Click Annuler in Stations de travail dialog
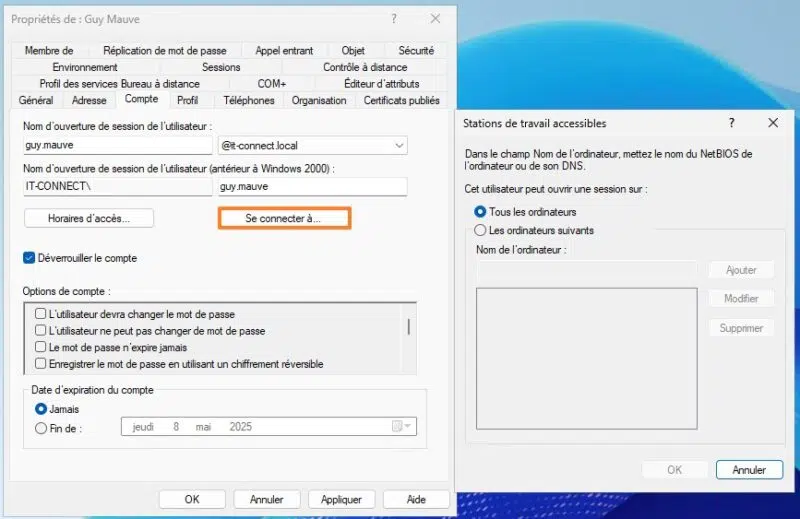 click(x=749, y=469)
